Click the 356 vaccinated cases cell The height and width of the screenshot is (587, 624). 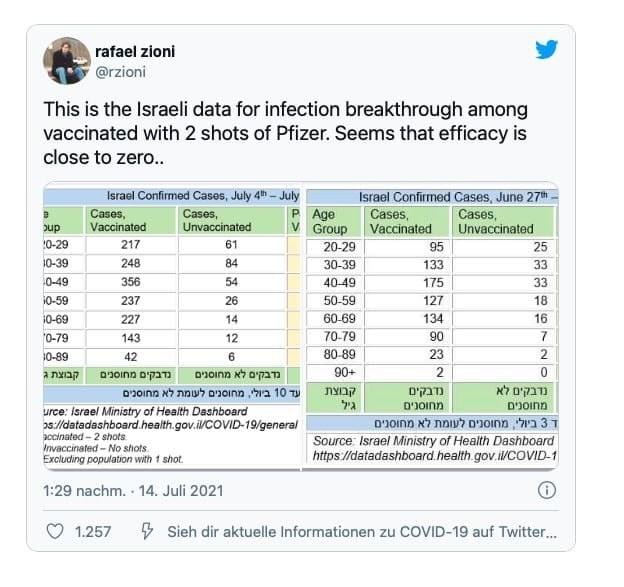118,282
